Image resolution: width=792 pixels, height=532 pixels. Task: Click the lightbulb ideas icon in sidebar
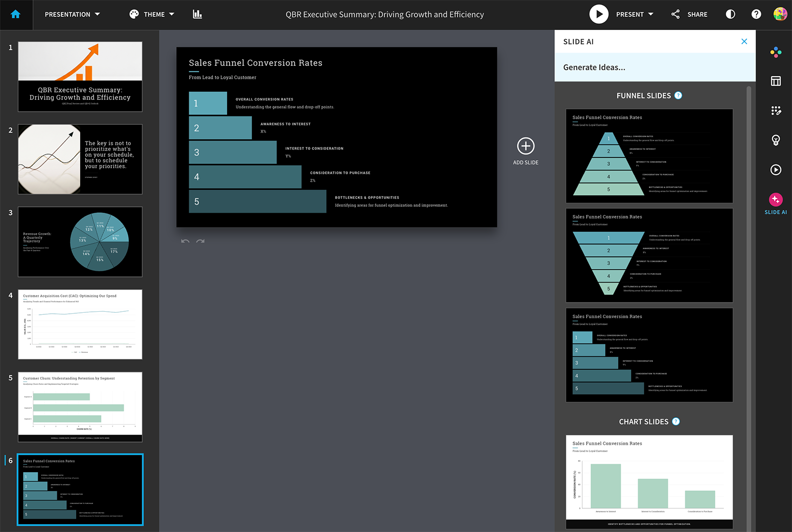(776, 140)
